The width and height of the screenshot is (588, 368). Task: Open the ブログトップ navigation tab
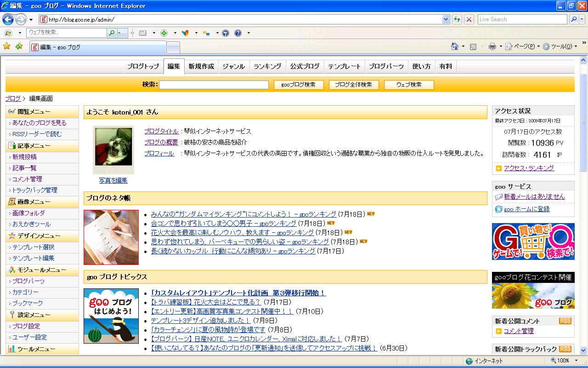[143, 66]
